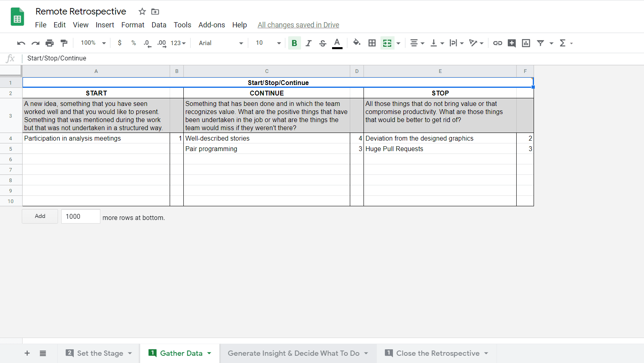Open the zoom 100% dropdown
Image resolution: width=644 pixels, height=363 pixels.
coord(93,43)
